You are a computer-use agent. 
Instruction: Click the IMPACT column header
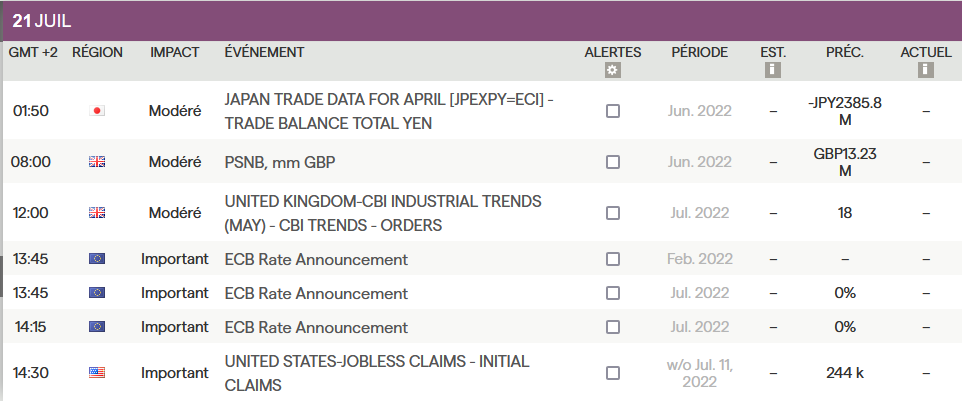pos(175,52)
